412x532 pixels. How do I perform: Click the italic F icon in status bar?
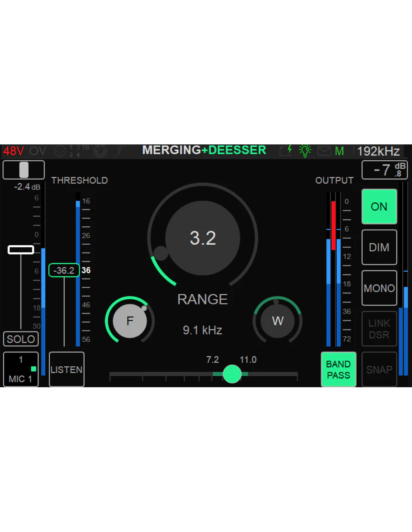(x=119, y=151)
